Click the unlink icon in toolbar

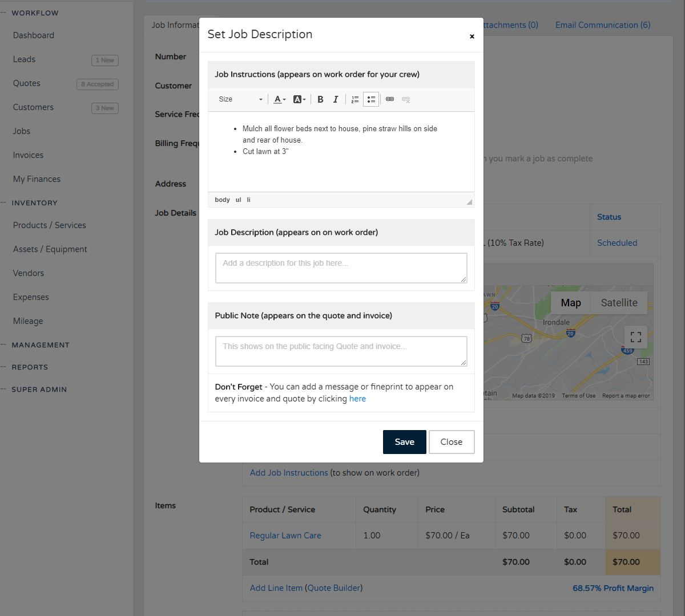coord(406,99)
